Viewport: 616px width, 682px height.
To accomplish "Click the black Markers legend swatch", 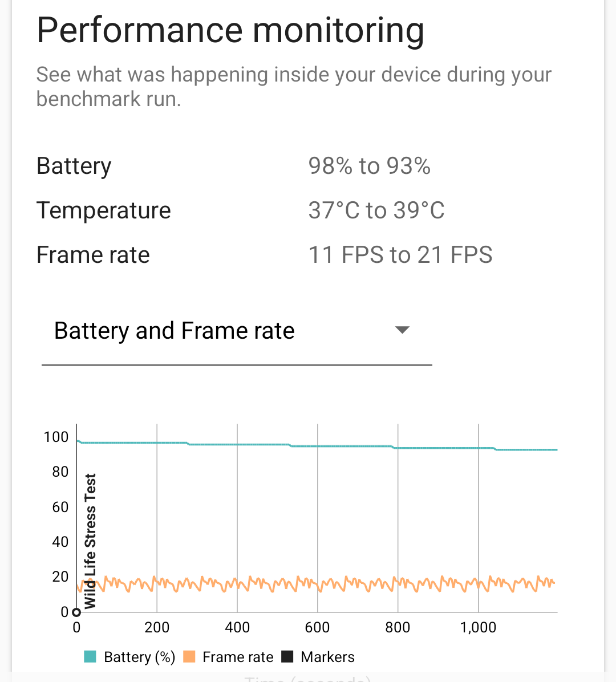I will 287,657.
